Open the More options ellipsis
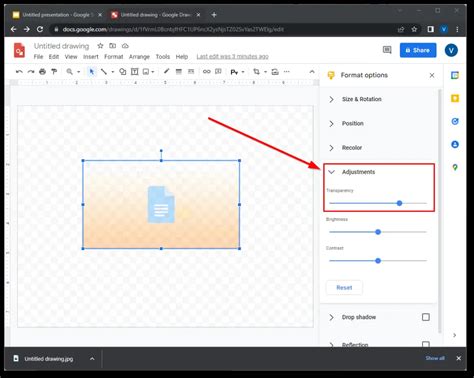The image size is (474, 378). 287,72
